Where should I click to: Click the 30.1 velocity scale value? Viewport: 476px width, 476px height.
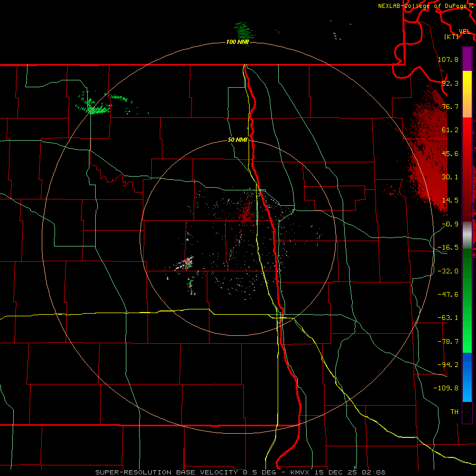(450, 177)
